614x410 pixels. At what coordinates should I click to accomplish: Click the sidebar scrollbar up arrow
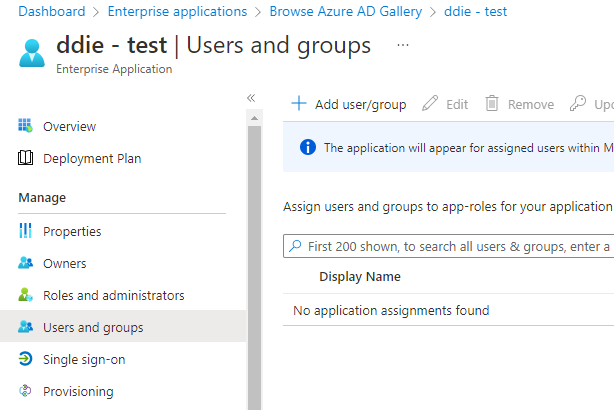tap(255, 118)
